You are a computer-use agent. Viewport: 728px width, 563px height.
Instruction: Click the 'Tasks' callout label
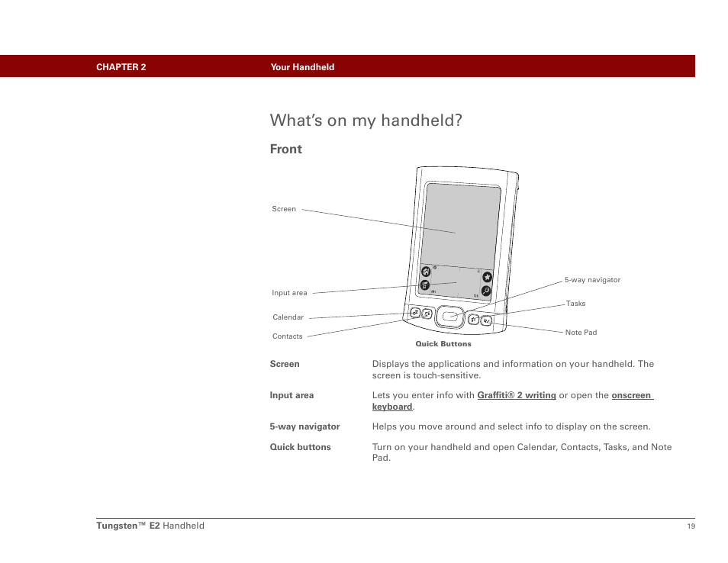(575, 304)
